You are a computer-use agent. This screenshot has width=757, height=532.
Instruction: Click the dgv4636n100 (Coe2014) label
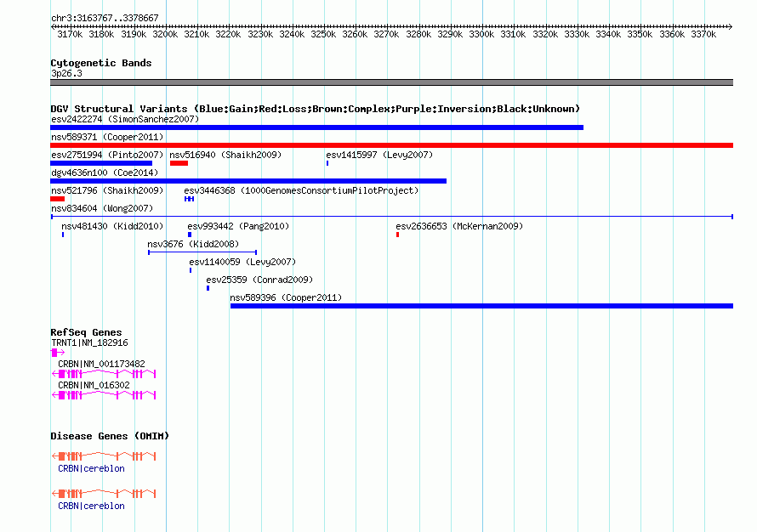point(105,173)
